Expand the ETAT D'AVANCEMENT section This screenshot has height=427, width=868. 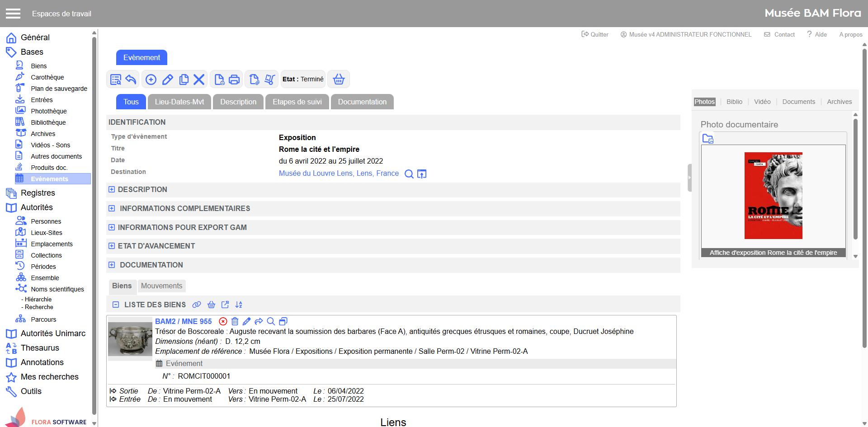[x=112, y=246]
